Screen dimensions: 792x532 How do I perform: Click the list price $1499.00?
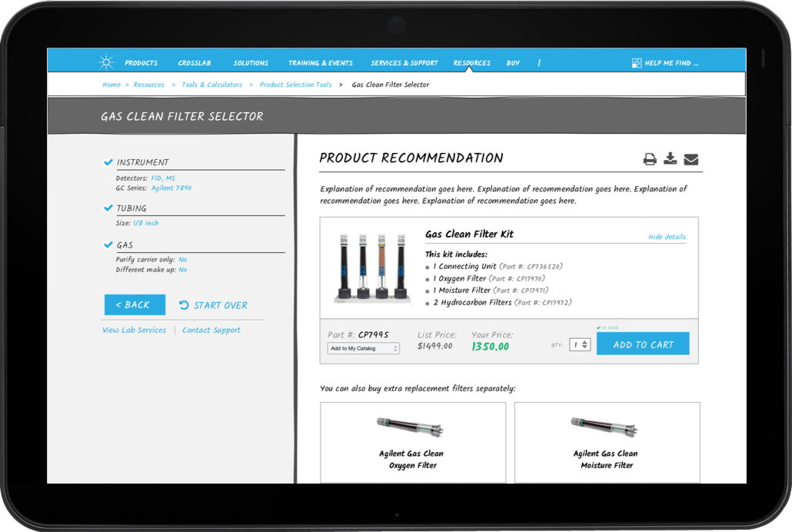tap(434, 346)
